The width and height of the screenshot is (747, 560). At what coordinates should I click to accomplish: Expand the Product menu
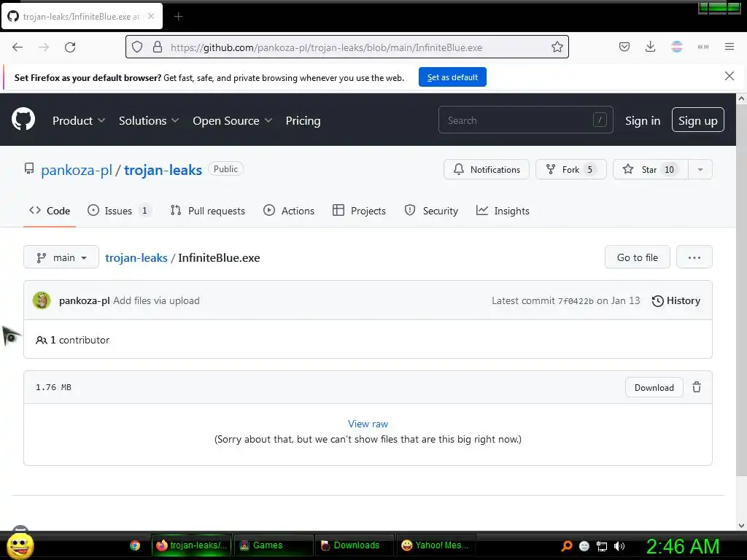pos(79,121)
